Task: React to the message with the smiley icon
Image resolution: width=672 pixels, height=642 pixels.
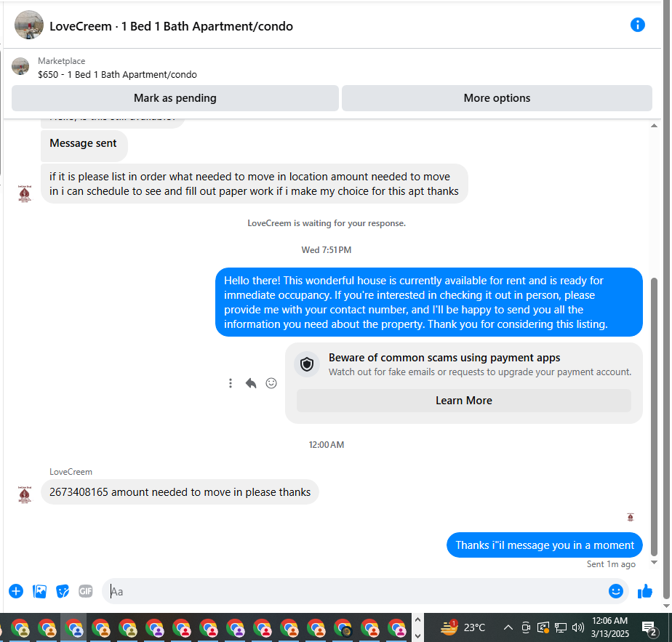Action: [271, 383]
